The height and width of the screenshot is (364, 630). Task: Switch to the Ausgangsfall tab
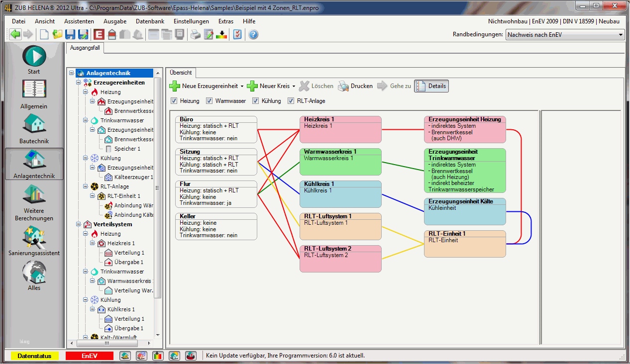click(84, 48)
